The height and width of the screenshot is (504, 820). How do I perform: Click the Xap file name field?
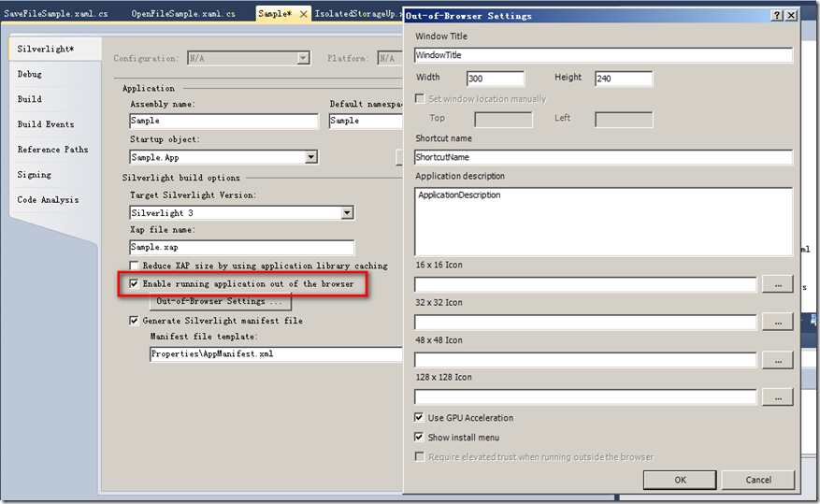click(241, 247)
